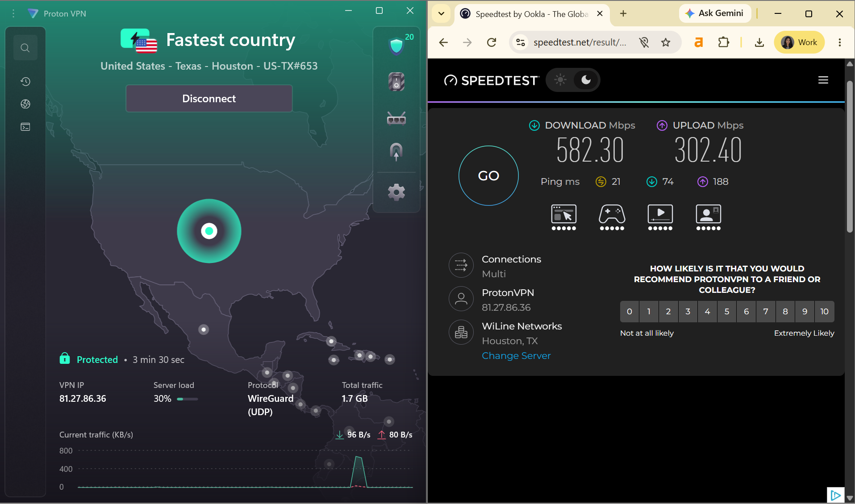This screenshot has width=855, height=504.
Task: Open profiles icon in Proton VPN sidebar
Action: [x=25, y=127]
